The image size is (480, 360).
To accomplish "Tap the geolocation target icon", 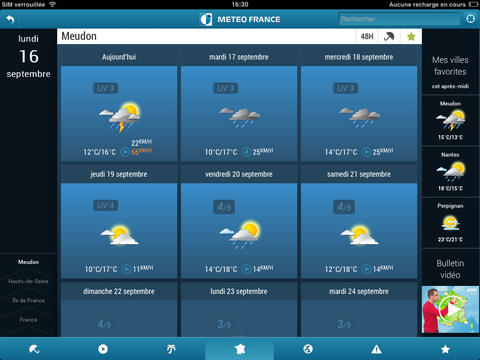I will coord(470,19).
